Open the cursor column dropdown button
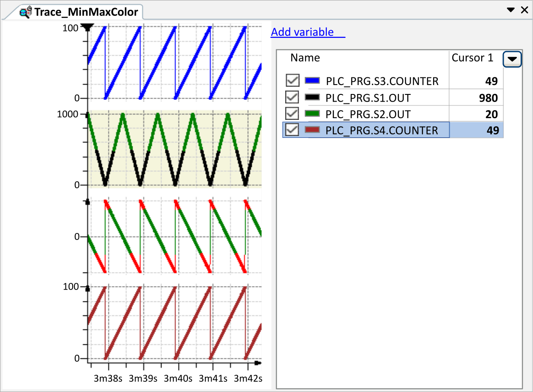Viewport: 533px width, 392px height. pos(512,59)
